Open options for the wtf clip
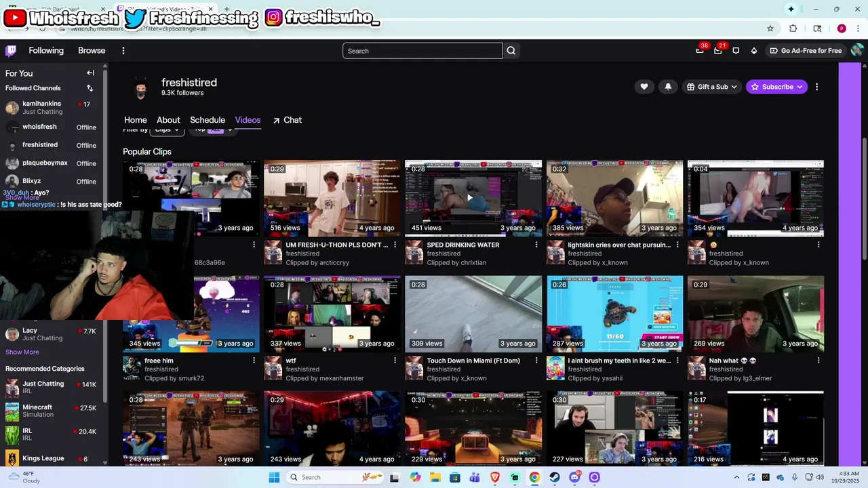868x488 pixels. [x=395, y=361]
